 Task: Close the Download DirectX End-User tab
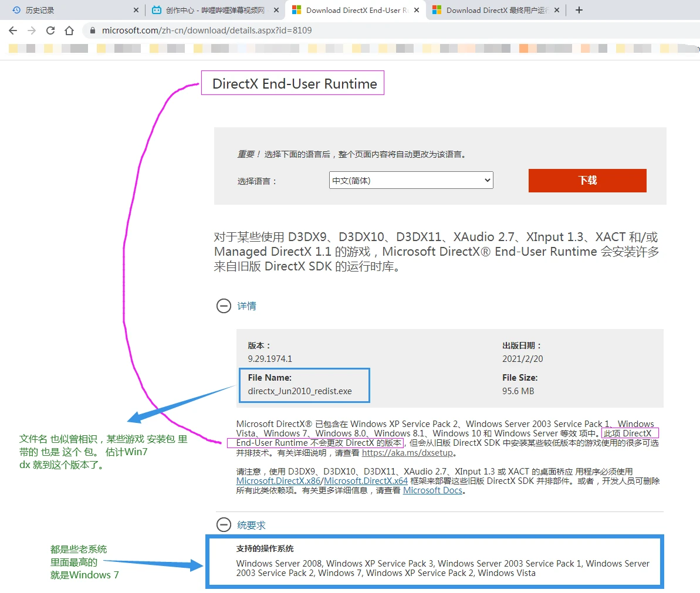(417, 10)
